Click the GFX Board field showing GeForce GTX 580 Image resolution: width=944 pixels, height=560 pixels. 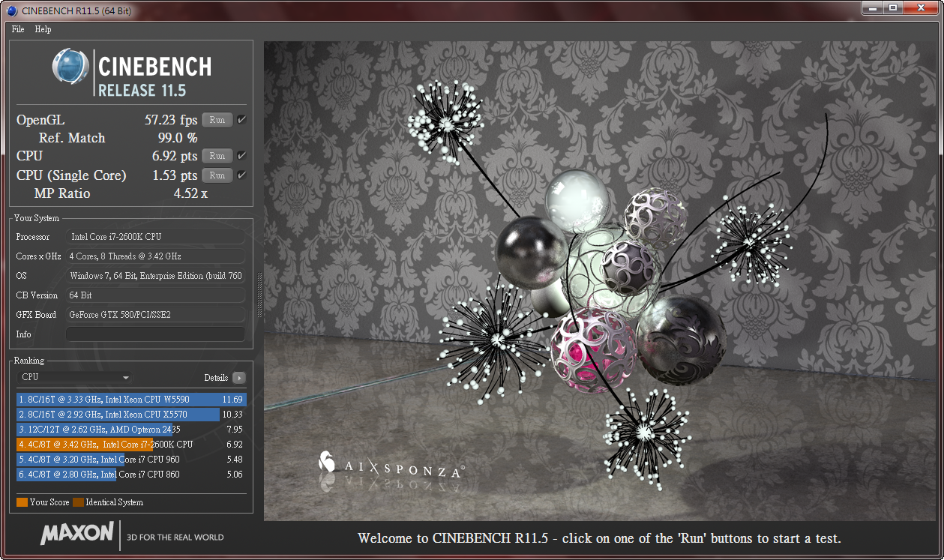[x=155, y=315]
